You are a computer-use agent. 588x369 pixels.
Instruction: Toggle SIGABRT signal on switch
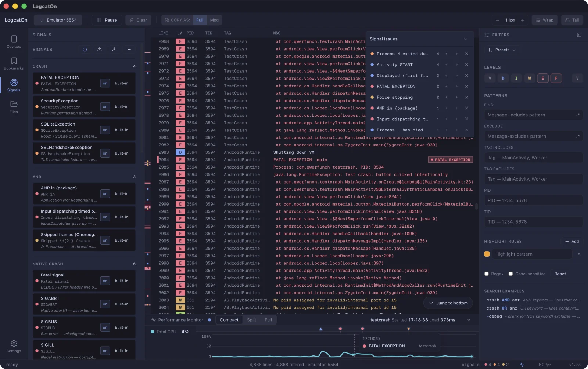pos(105,304)
